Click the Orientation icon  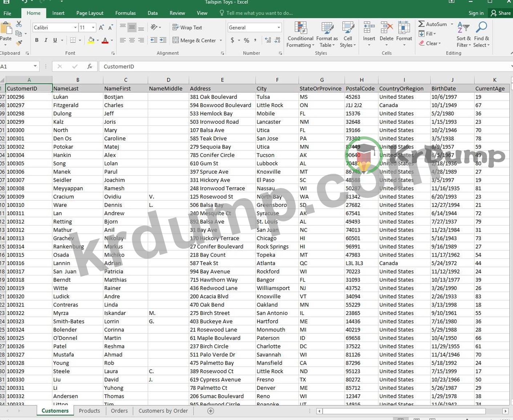pyautogui.click(x=154, y=27)
